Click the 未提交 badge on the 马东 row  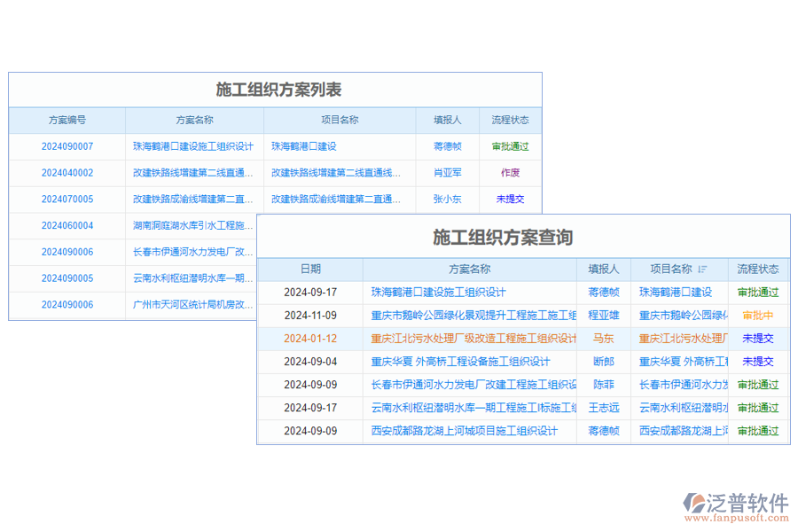tap(757, 338)
